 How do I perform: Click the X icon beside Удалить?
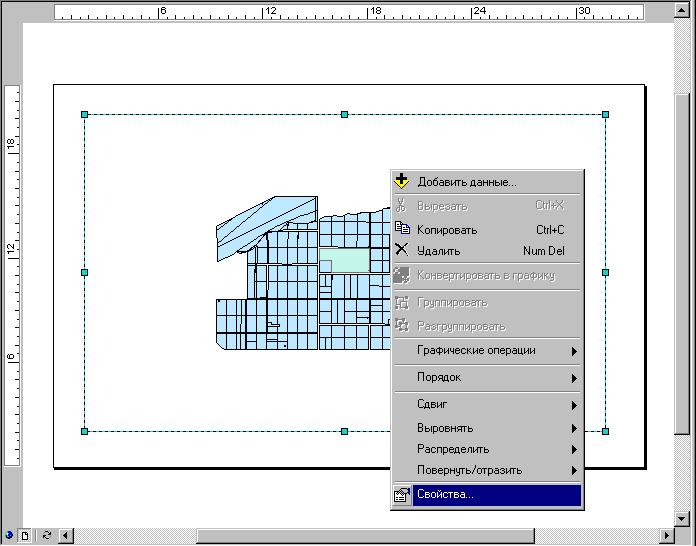401,249
